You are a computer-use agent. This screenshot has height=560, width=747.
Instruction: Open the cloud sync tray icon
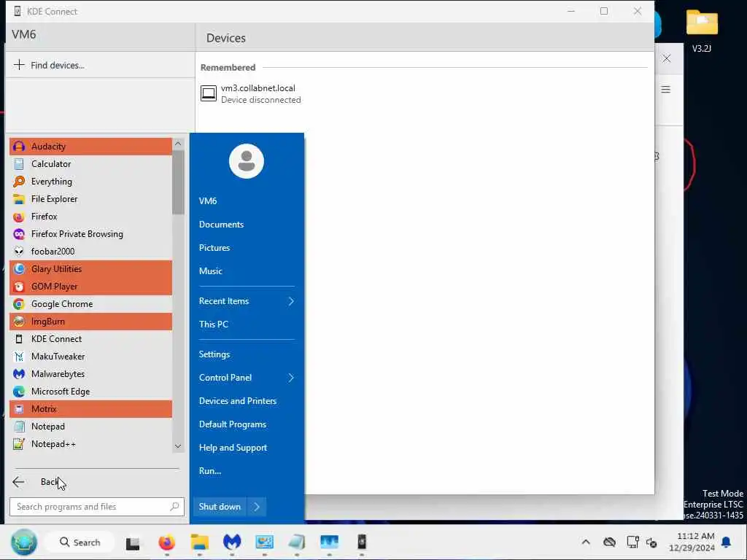(609, 542)
